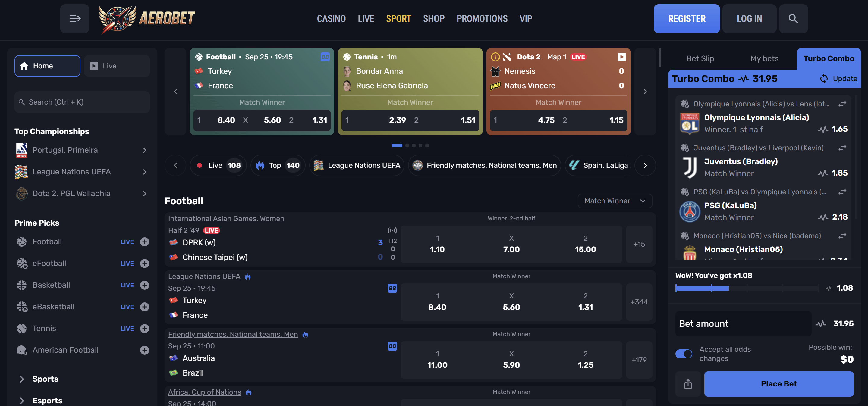Add Tennis with its plus icon
Image resolution: width=868 pixels, height=406 pixels.
coord(145,329)
